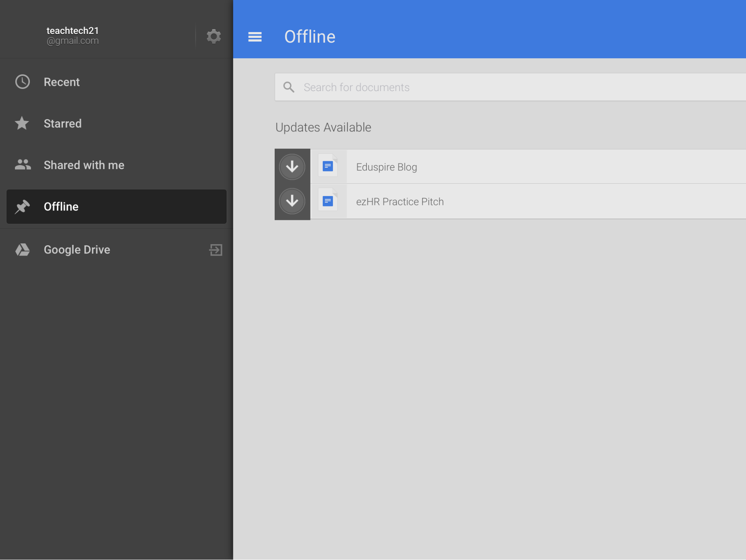Click the Updates Available heading

[x=323, y=127]
